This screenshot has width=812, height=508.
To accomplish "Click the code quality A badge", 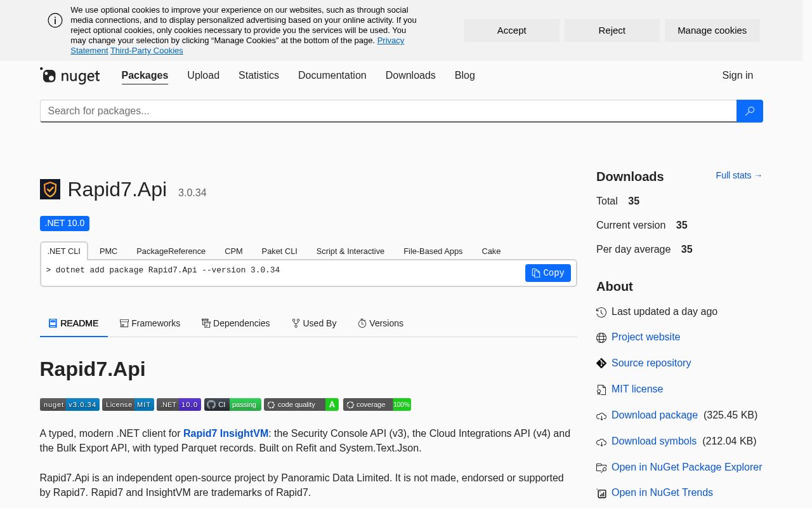I will click(301, 404).
